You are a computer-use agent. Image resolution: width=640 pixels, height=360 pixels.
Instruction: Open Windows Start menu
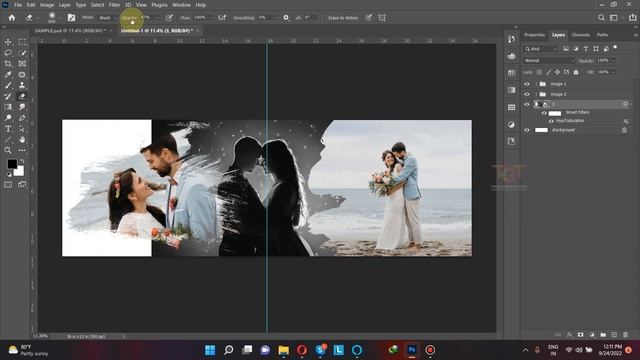click(210, 350)
